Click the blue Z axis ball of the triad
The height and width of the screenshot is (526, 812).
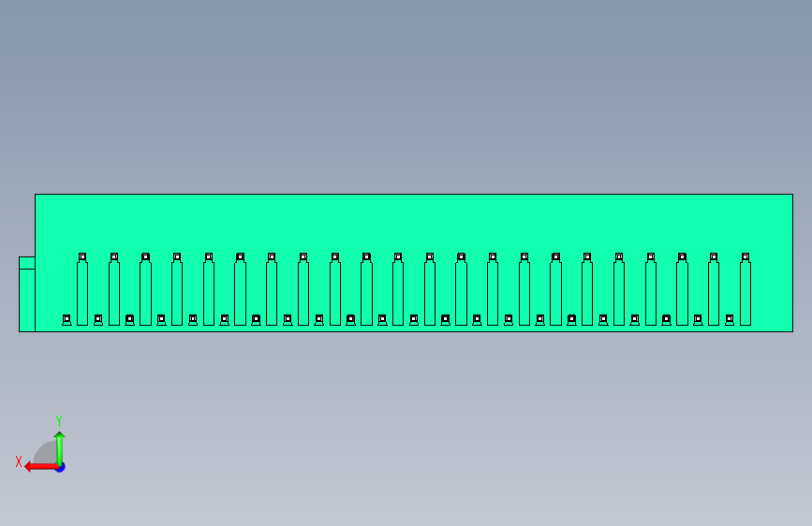pyautogui.click(x=61, y=467)
